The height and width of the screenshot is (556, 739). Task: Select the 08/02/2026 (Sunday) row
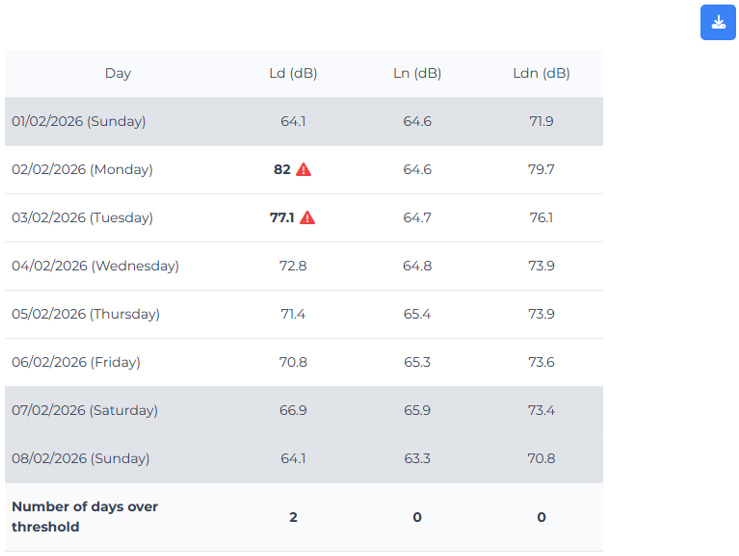click(x=81, y=458)
